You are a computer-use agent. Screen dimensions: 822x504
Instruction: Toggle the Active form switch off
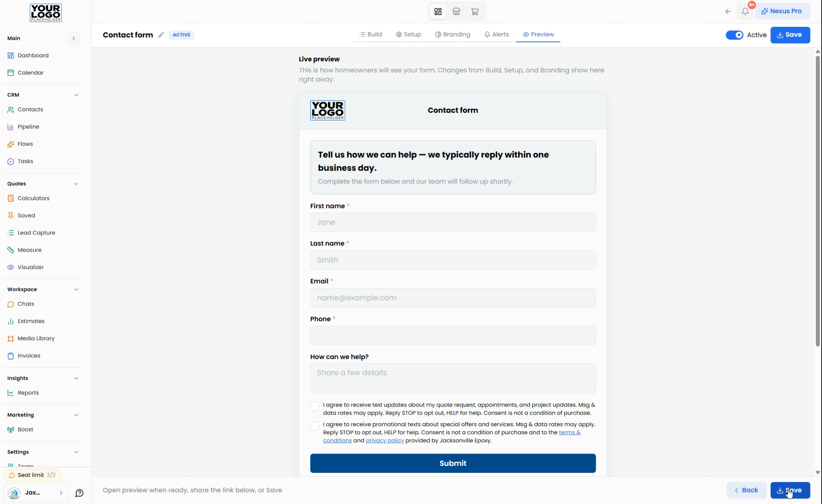pyautogui.click(x=734, y=35)
